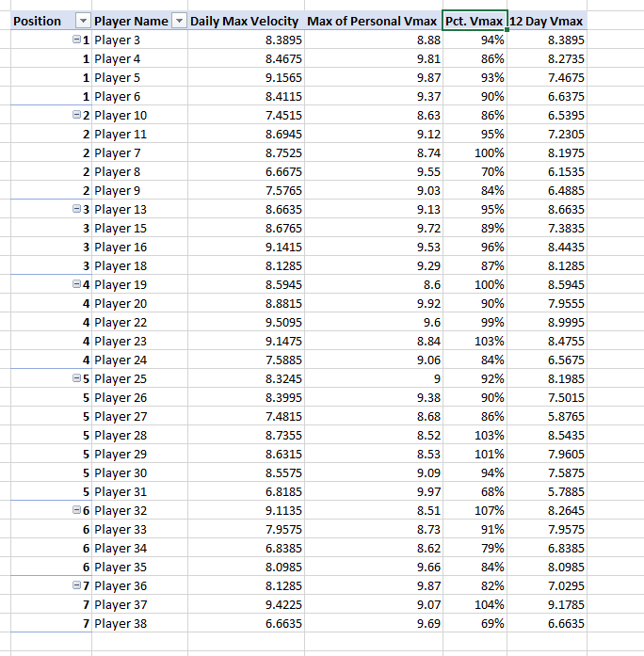
Task: Open the Position column filter dropdown
Action: click(82, 22)
